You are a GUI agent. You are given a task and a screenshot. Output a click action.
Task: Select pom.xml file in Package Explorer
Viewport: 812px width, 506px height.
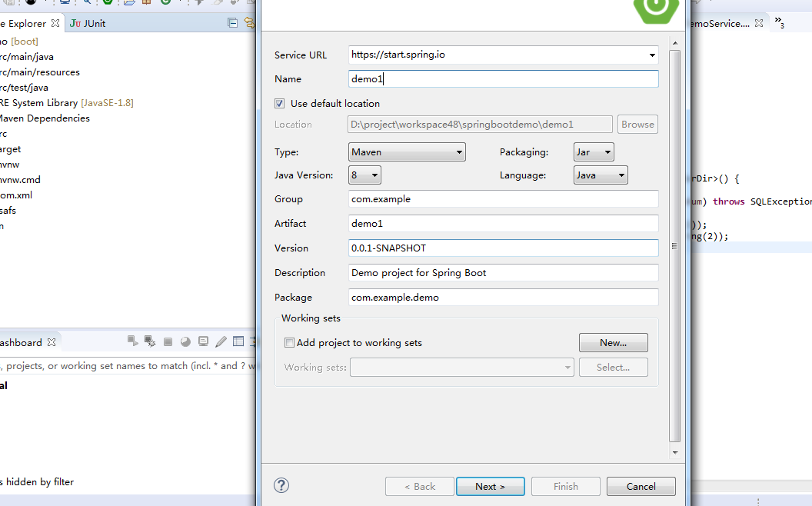click(16, 195)
